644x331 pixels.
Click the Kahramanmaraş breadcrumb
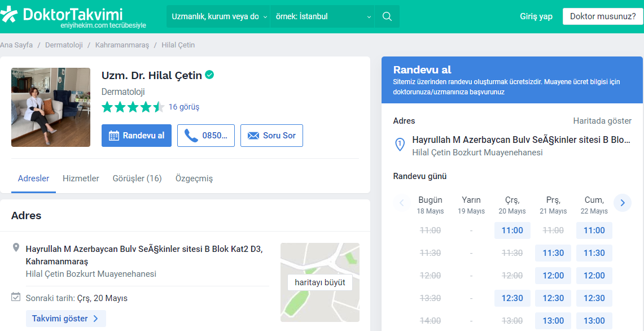pyautogui.click(x=122, y=45)
